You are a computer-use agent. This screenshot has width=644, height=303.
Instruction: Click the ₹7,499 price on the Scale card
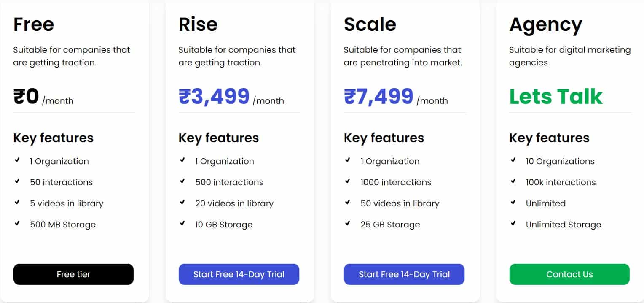(378, 96)
